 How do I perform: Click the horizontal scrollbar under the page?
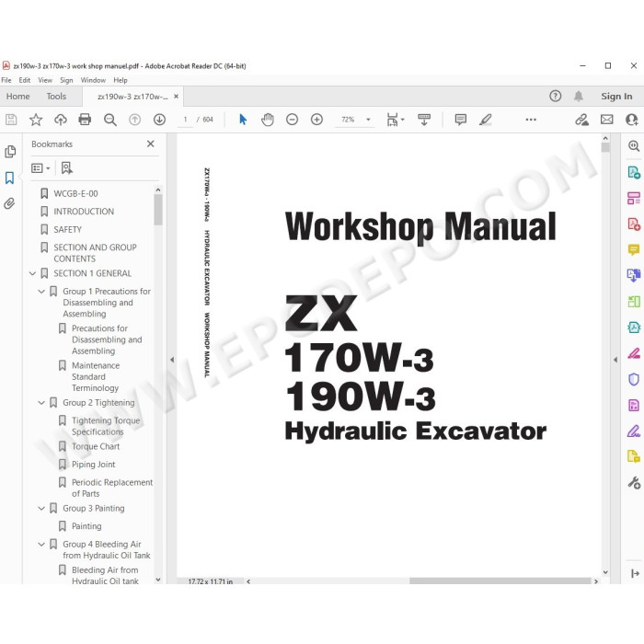pyautogui.click(x=500, y=581)
